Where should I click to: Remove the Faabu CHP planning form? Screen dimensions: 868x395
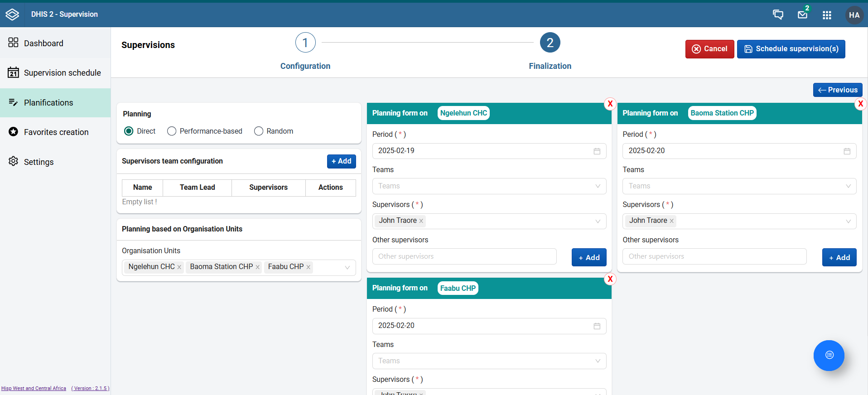pyautogui.click(x=610, y=279)
